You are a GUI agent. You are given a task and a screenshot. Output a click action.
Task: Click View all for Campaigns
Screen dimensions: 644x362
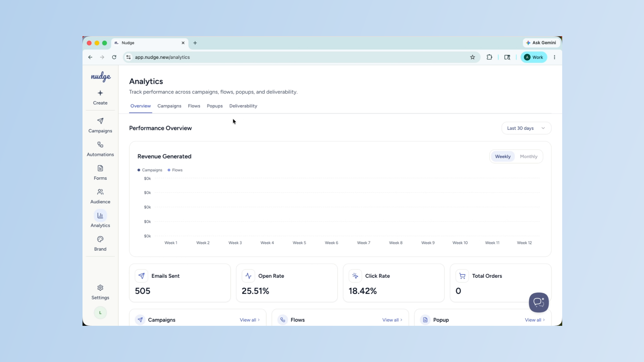[x=250, y=320]
